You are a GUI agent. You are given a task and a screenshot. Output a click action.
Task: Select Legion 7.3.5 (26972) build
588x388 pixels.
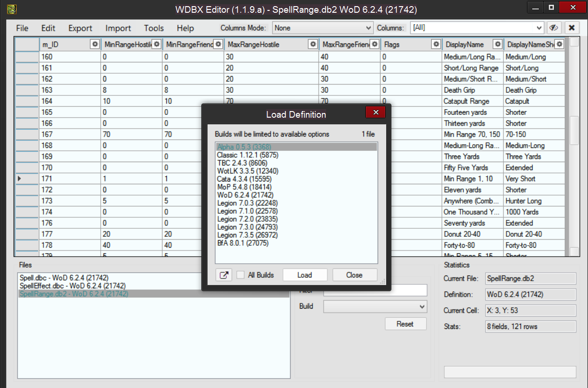[296, 235]
